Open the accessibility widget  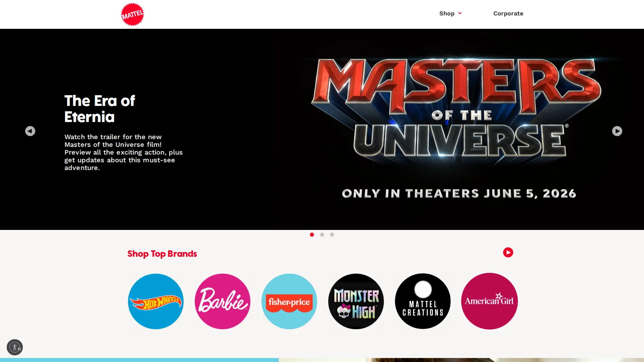[x=15, y=347]
